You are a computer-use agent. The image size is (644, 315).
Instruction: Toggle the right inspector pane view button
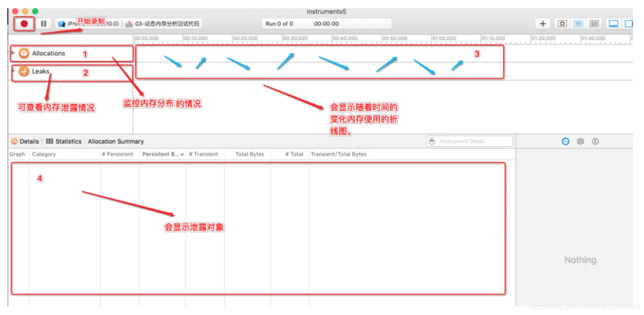pos(628,23)
